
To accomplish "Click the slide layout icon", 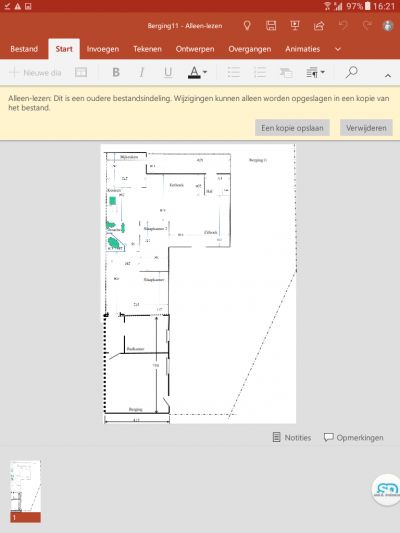I will tap(81, 72).
